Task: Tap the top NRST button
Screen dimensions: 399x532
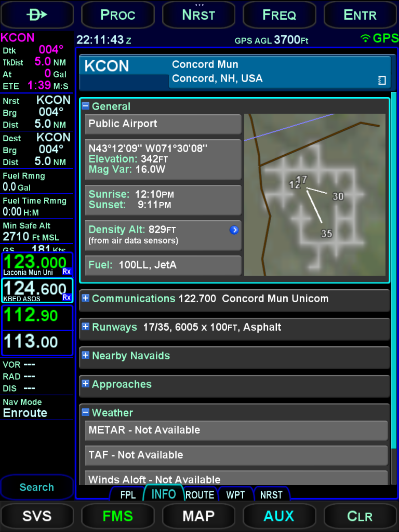Action: tap(199, 15)
